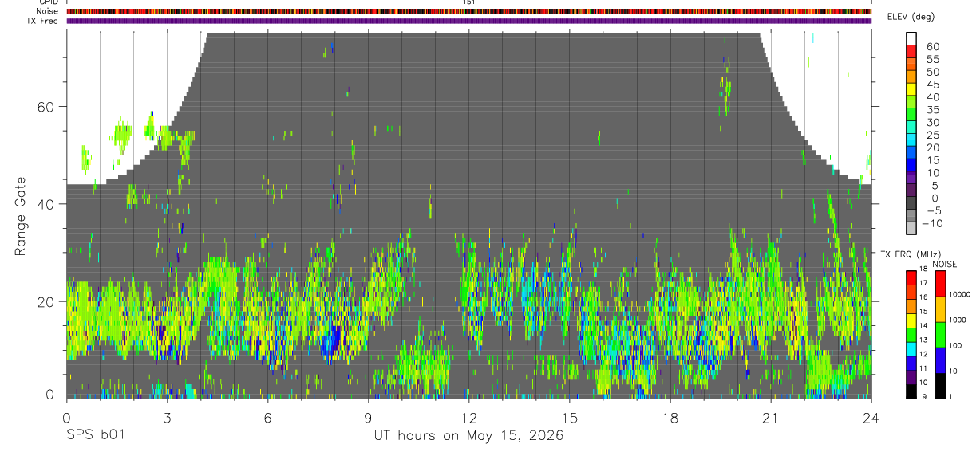Click the ELEV colorbar label 55
The image size is (980, 452).
tap(932, 59)
